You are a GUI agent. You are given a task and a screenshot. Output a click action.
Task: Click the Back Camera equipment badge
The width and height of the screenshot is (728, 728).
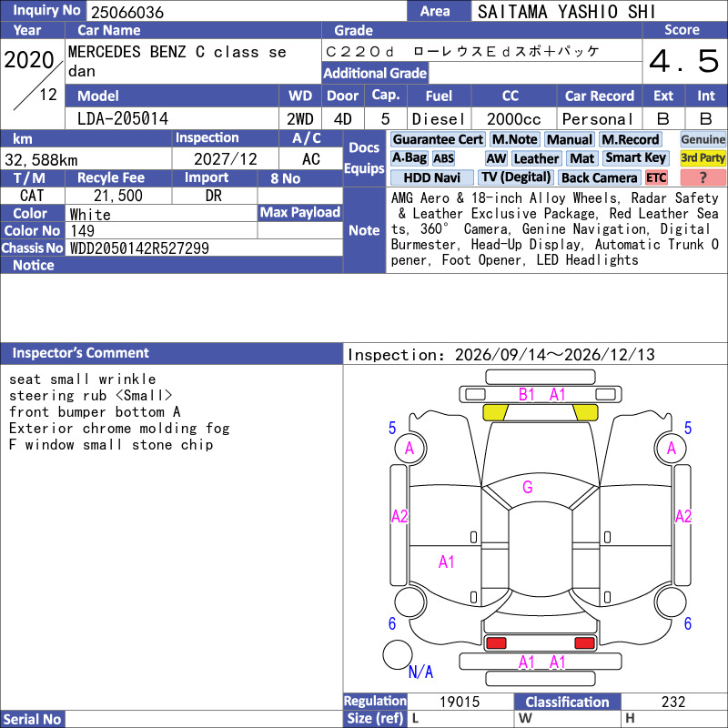(x=600, y=177)
